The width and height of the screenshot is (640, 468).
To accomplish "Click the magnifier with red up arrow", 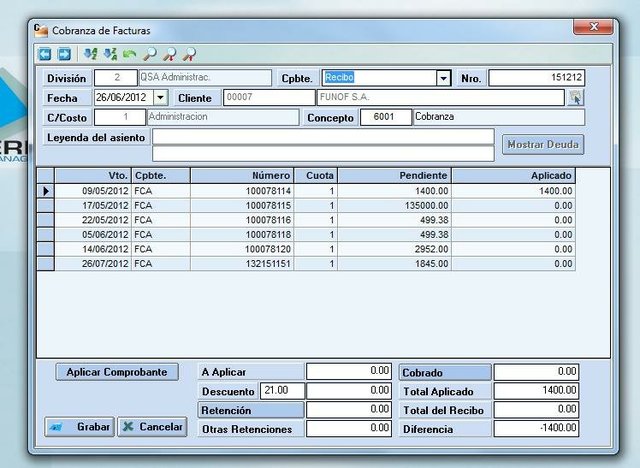I will point(189,54).
